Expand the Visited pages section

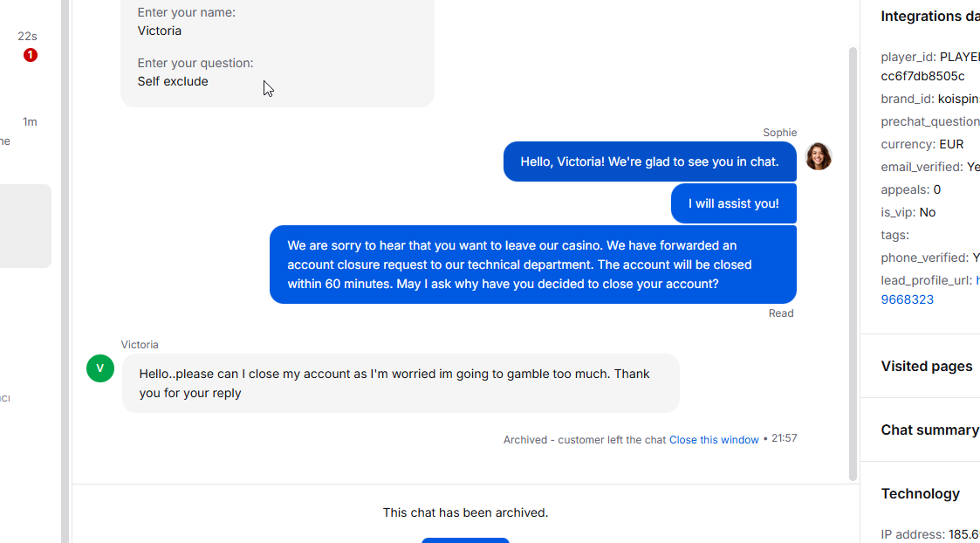(927, 366)
